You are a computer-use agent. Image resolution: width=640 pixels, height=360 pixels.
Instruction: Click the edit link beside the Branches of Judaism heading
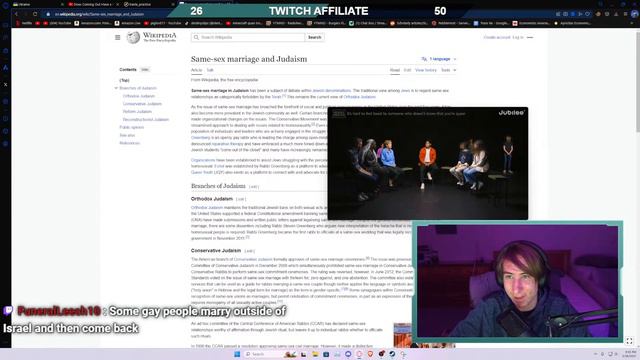253,187
